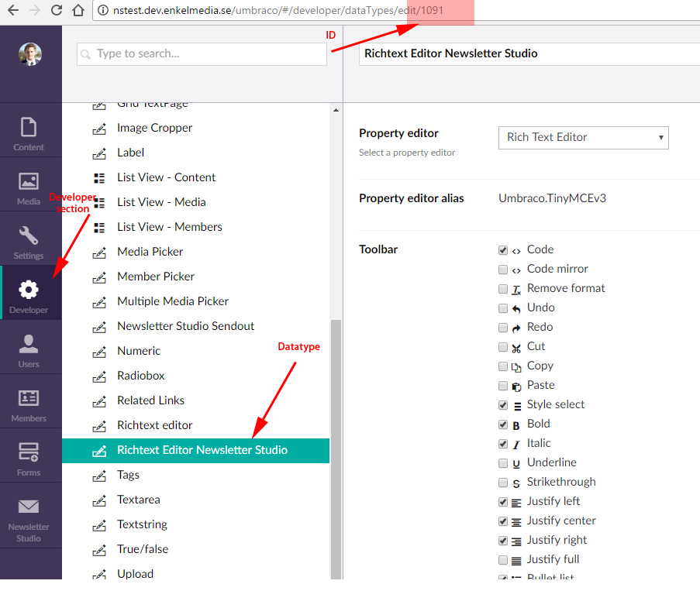Enable the Code mirror checkbox

[503, 270]
